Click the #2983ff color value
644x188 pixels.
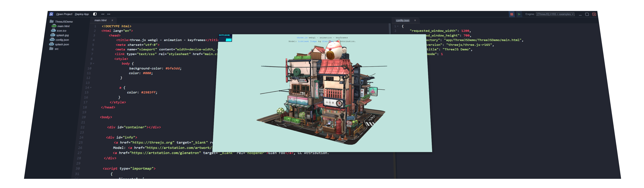coord(148,92)
